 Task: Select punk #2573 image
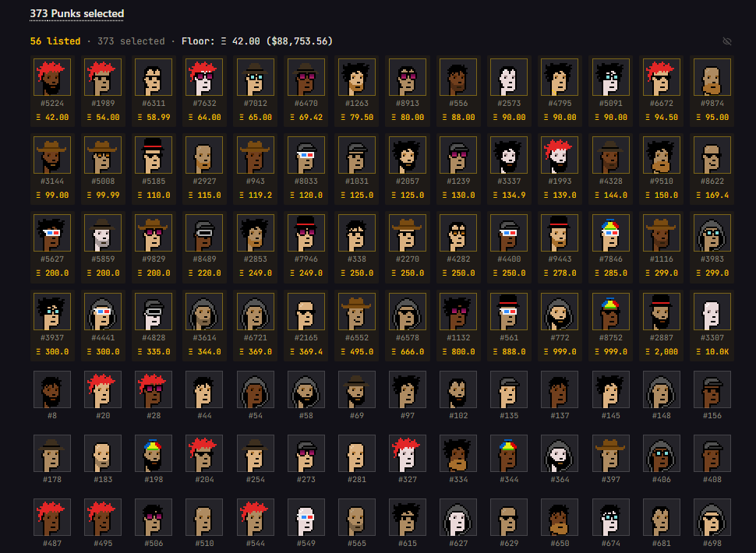509,77
